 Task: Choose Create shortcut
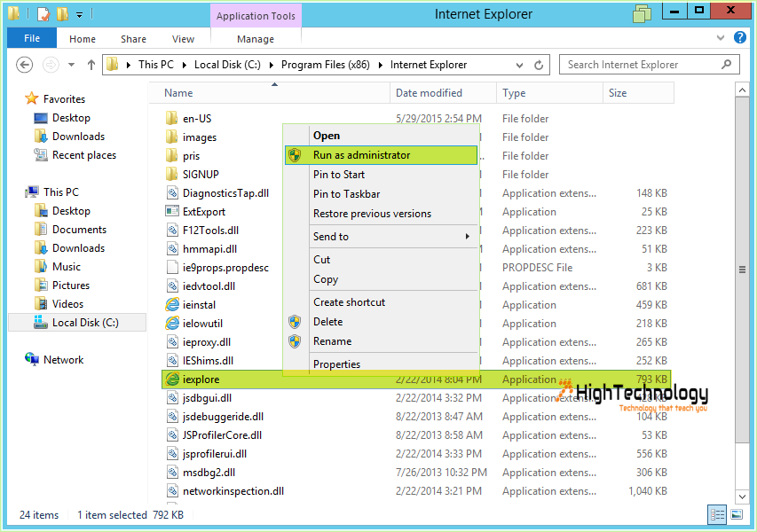pos(381,302)
